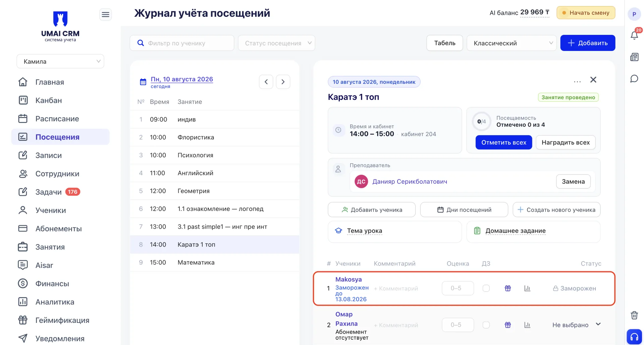
Task: Click profile avatar P
Action: (634, 14)
